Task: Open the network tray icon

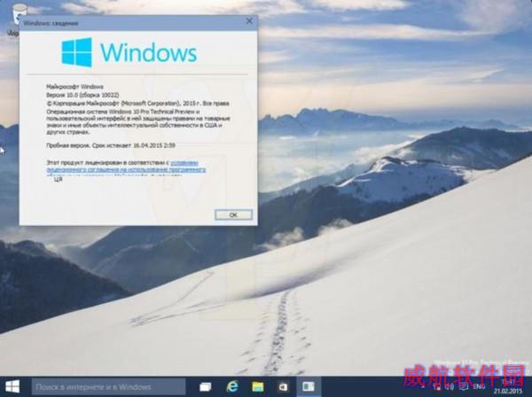Action: (x=437, y=386)
